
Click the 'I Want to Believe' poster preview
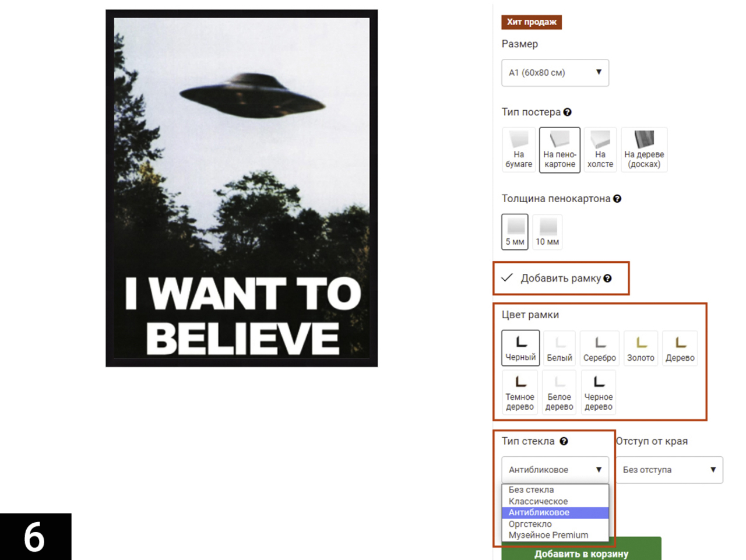(242, 188)
